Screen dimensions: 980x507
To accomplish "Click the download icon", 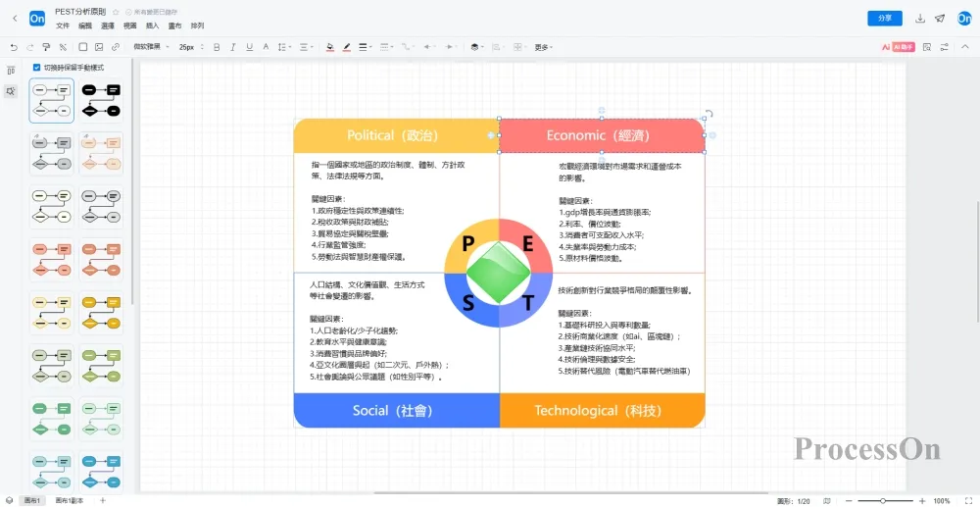I will pyautogui.click(x=920, y=18).
